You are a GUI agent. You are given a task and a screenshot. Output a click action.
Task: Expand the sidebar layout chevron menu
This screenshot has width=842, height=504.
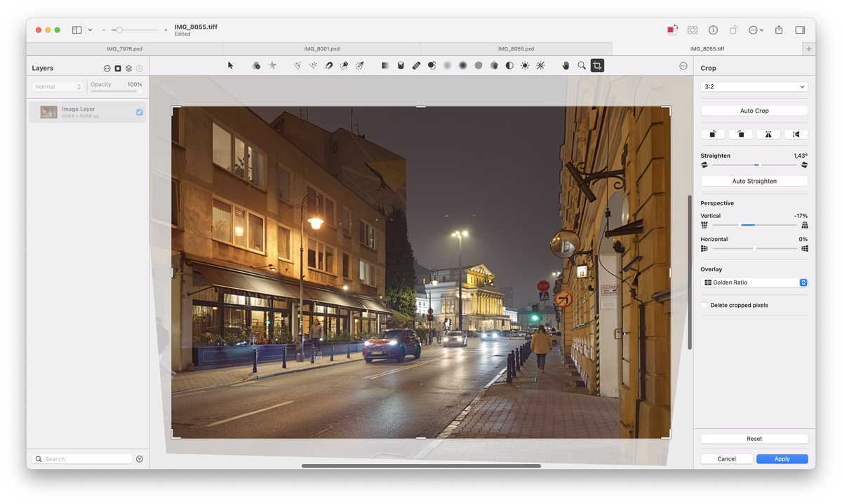click(x=90, y=30)
